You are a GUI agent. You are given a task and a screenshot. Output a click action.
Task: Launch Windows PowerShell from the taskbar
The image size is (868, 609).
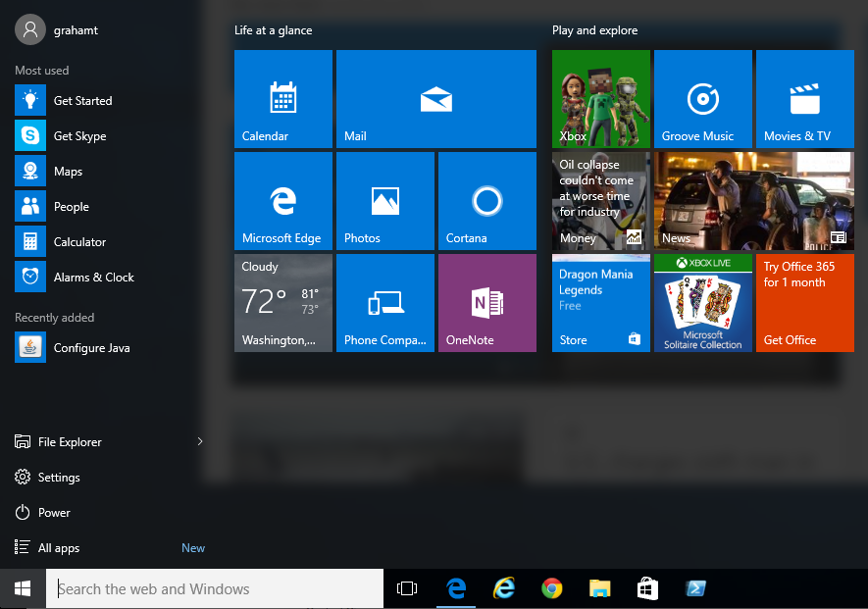(x=696, y=587)
